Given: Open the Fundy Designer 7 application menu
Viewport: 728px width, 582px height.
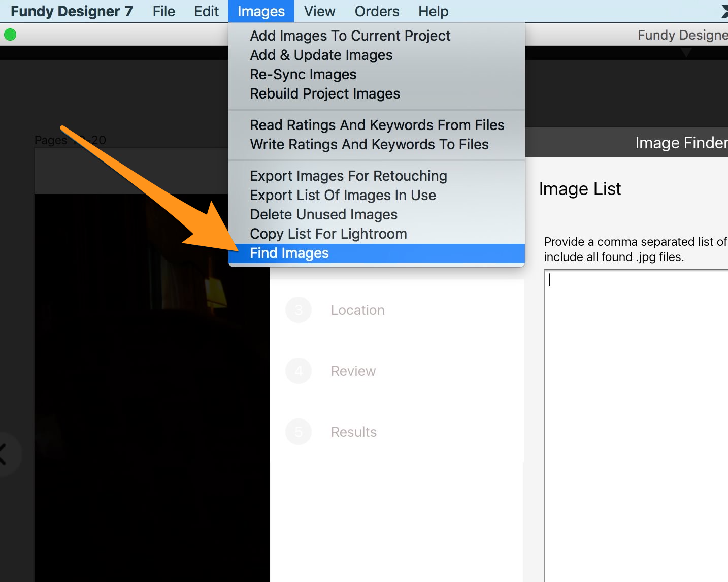Looking at the screenshot, I should (72, 11).
